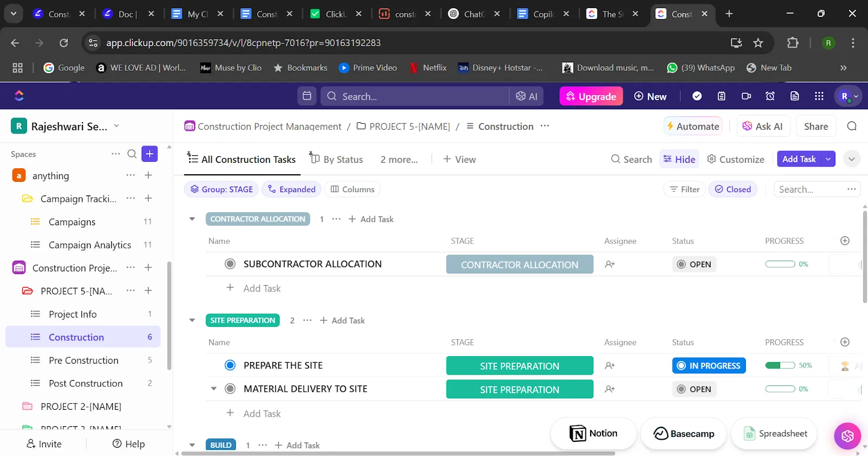868x456 pixels.
Task: Open the purple AI assistant bubble
Action: pyautogui.click(x=847, y=435)
